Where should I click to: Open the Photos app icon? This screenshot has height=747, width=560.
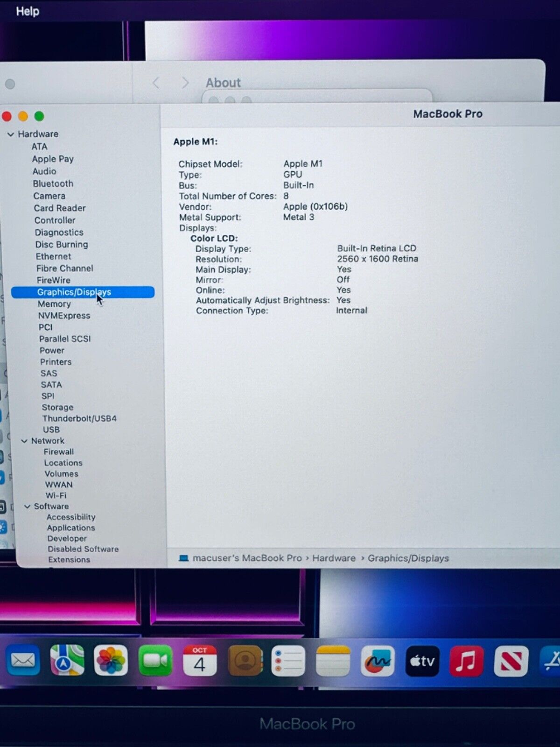click(x=111, y=660)
